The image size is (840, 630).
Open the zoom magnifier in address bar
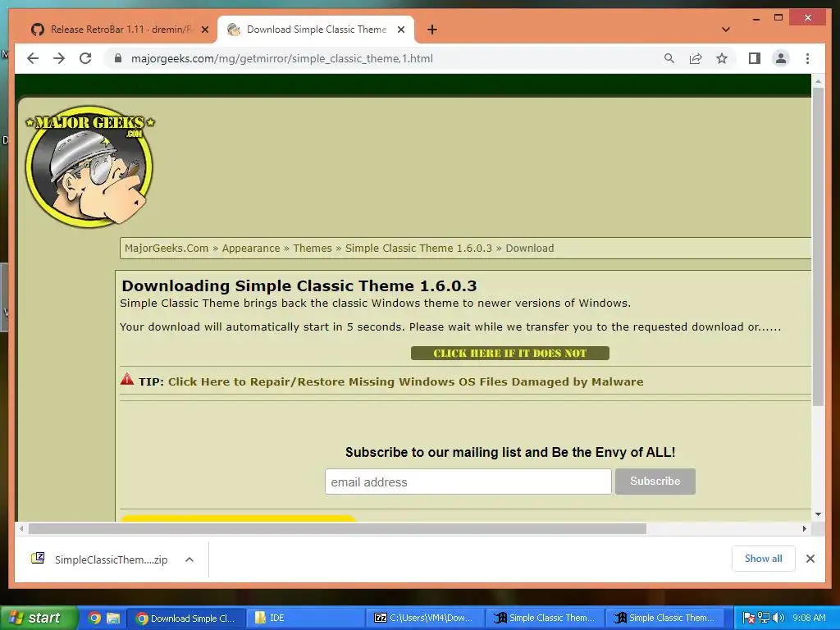pos(669,58)
